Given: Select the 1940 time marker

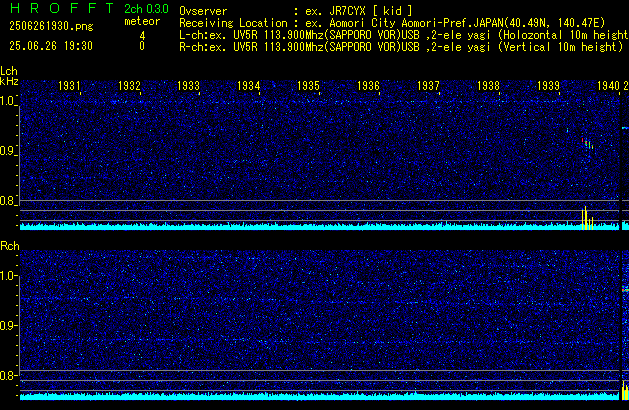Looking at the screenshot, I should point(609,86).
